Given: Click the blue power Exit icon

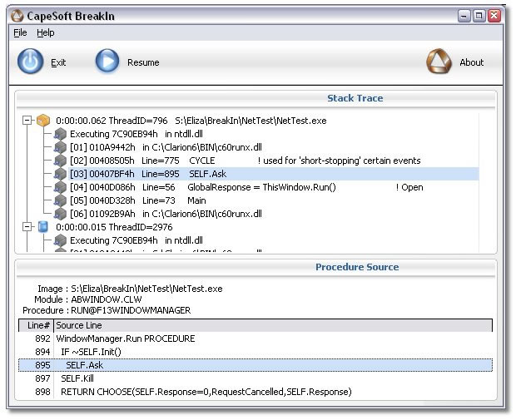Looking at the screenshot, I should point(32,62).
